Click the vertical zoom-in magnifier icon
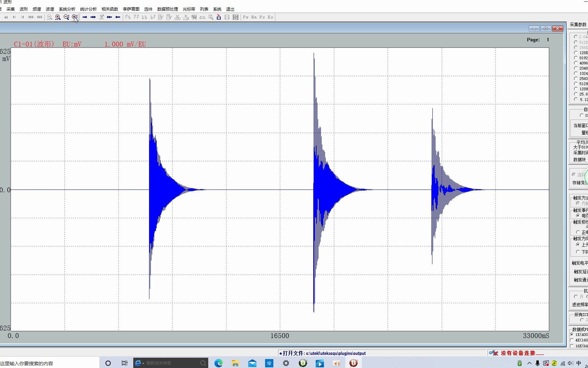Image resolution: width=588 pixels, height=368 pixels. (x=75, y=17)
